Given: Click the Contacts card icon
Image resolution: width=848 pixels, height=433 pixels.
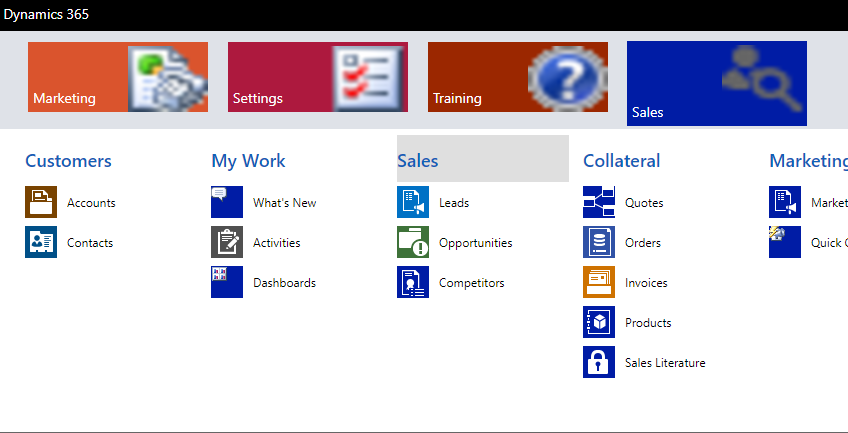Looking at the screenshot, I should (41, 242).
